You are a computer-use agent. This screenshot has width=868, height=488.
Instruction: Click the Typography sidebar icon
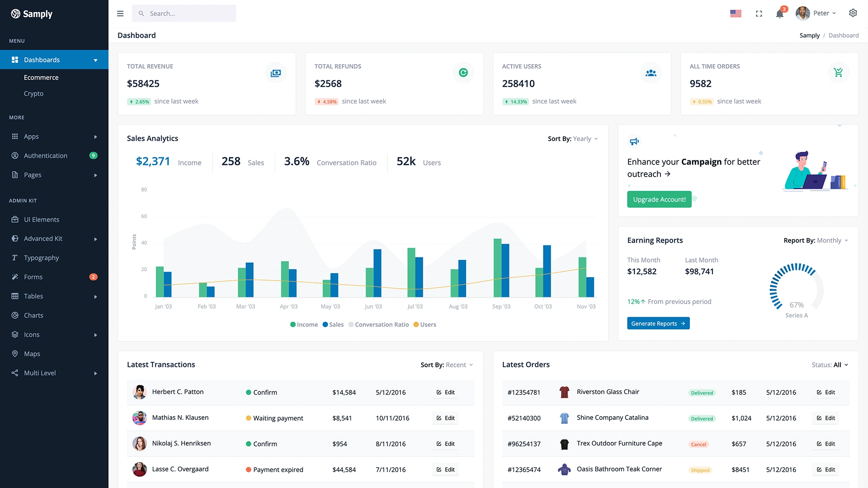pos(15,258)
